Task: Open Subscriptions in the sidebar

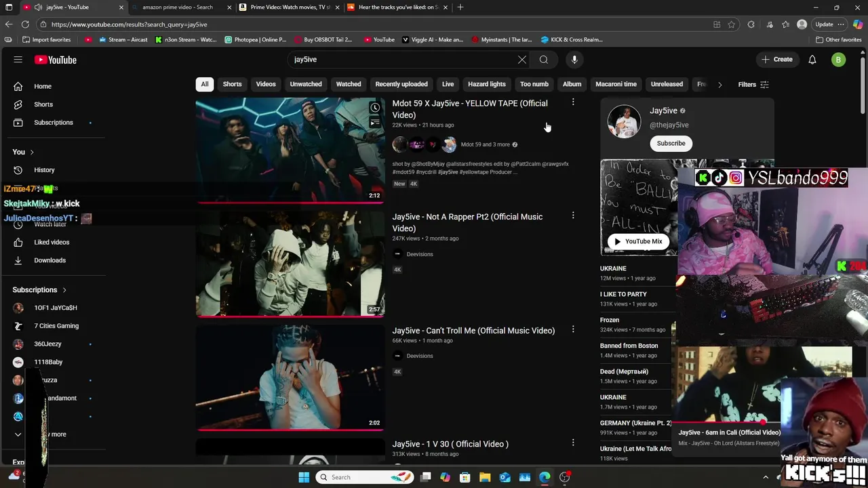Action: [x=54, y=123]
